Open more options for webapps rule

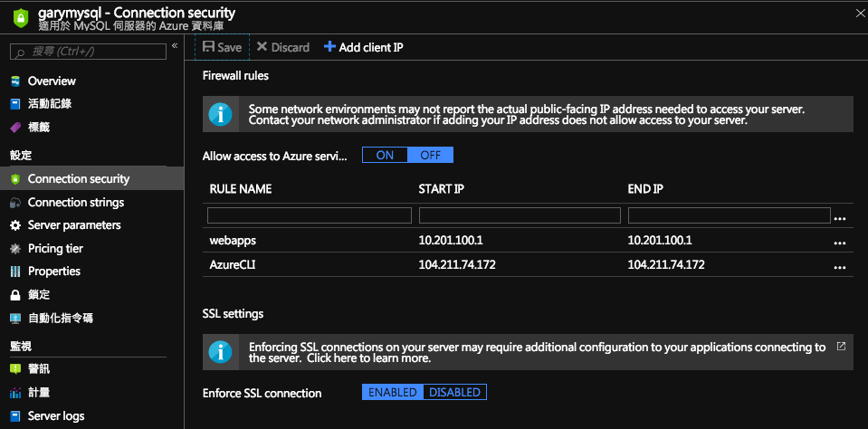tap(840, 243)
